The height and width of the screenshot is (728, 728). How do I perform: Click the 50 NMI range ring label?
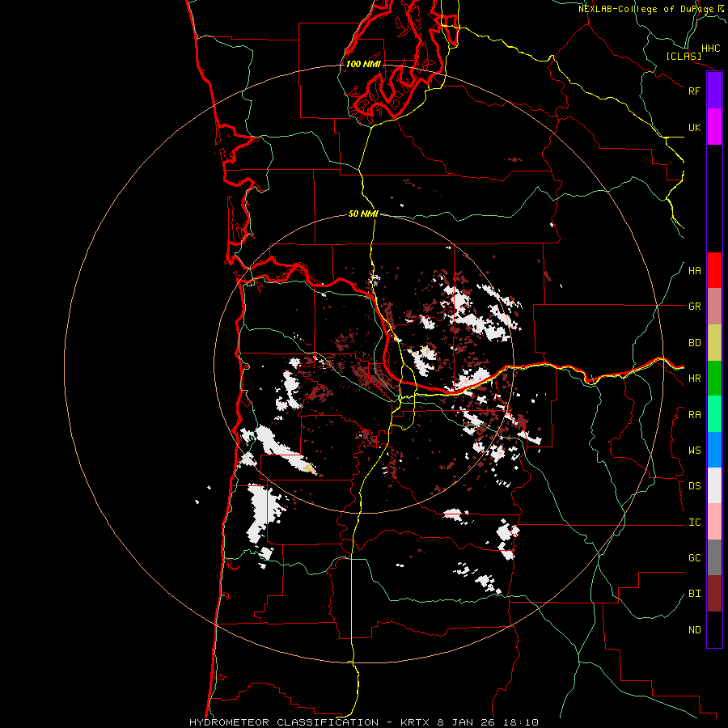pos(363,214)
